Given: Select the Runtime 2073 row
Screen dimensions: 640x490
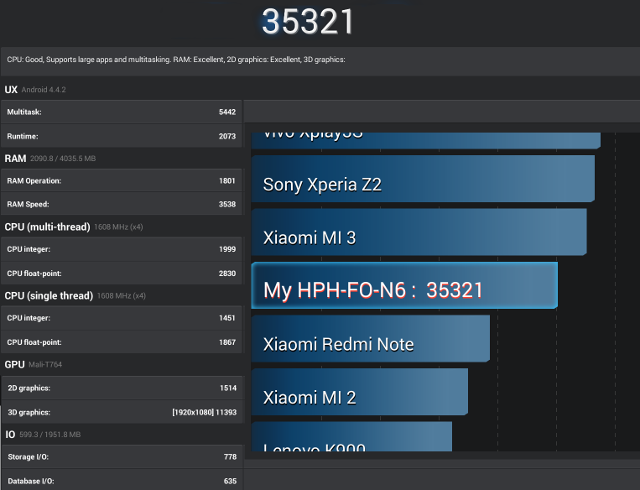Looking at the screenshot, I should point(122,136).
